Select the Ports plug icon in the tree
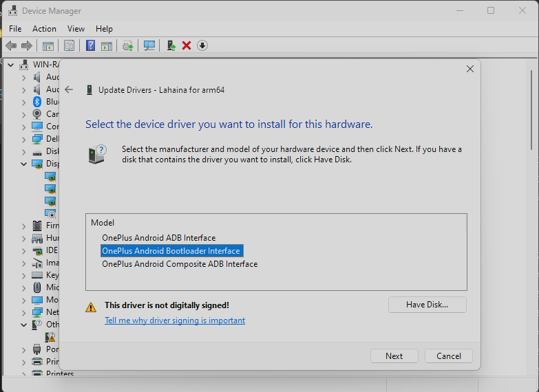The height and width of the screenshot is (392, 539). (36, 349)
